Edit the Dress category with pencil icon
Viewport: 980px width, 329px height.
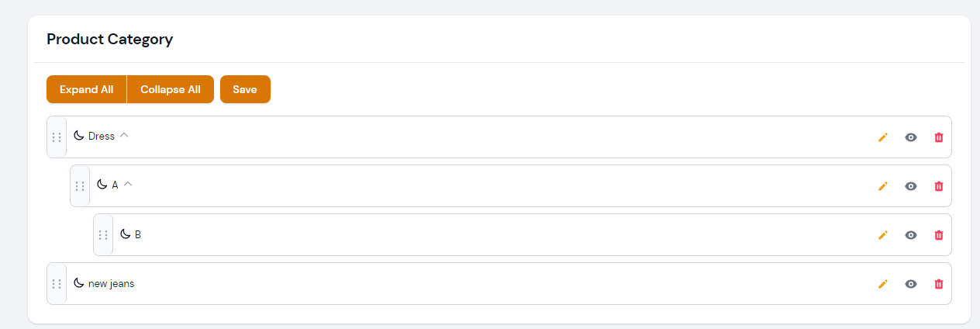click(x=882, y=137)
